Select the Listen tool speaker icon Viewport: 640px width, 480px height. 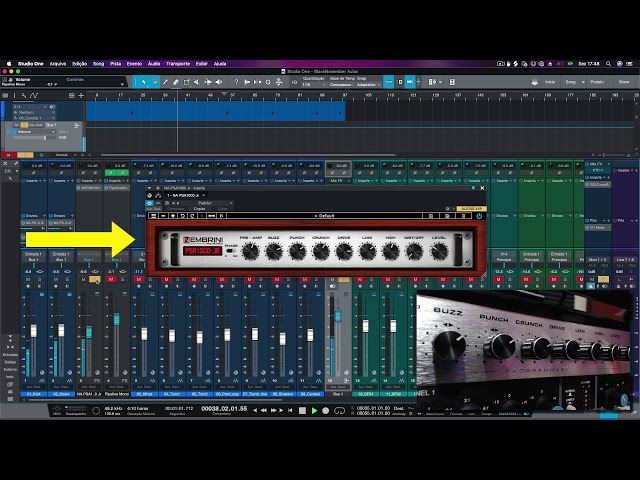pos(218,82)
